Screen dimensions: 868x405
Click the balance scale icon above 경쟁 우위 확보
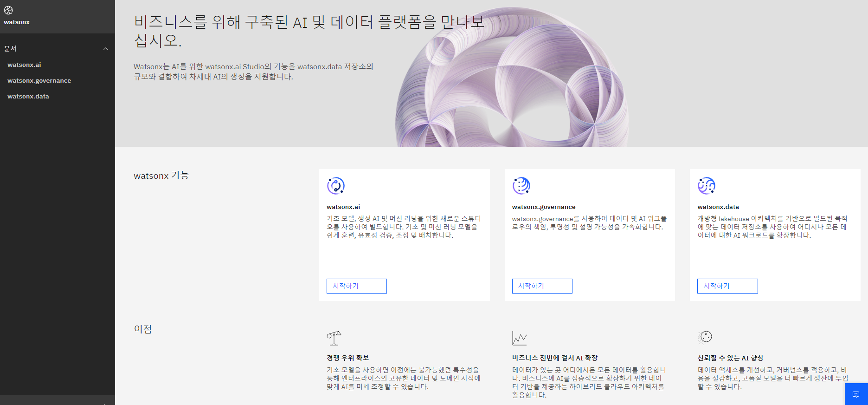click(334, 338)
